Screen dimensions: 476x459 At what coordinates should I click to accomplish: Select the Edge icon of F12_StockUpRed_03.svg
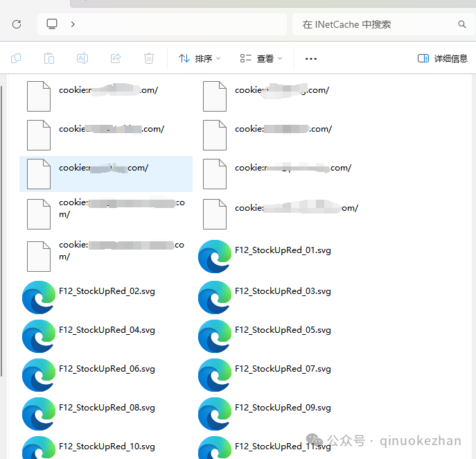pyautogui.click(x=215, y=297)
